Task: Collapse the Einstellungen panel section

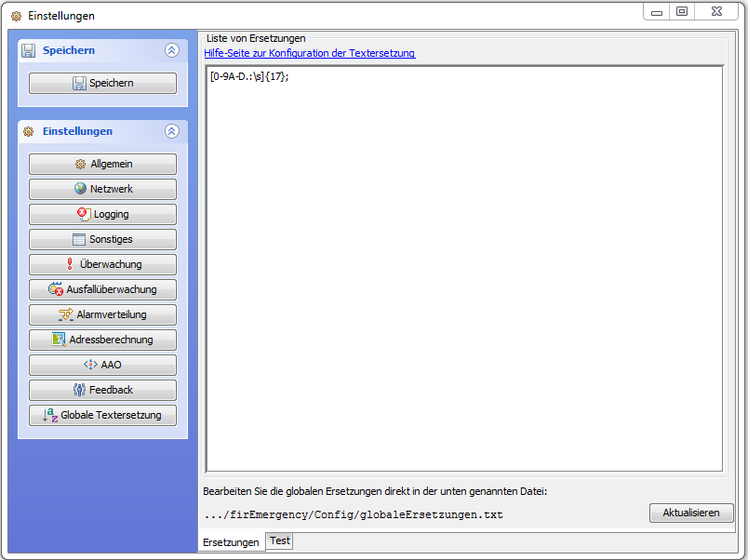Action: 171,131
